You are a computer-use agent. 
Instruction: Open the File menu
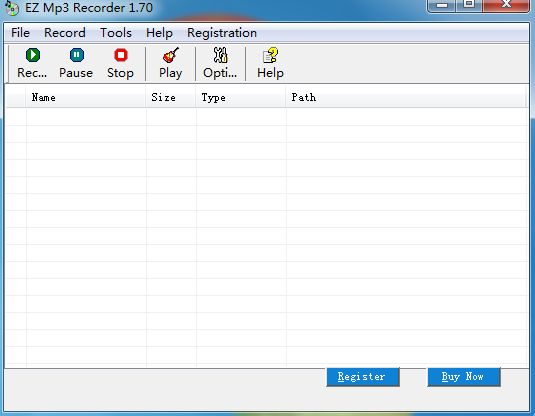[20, 33]
